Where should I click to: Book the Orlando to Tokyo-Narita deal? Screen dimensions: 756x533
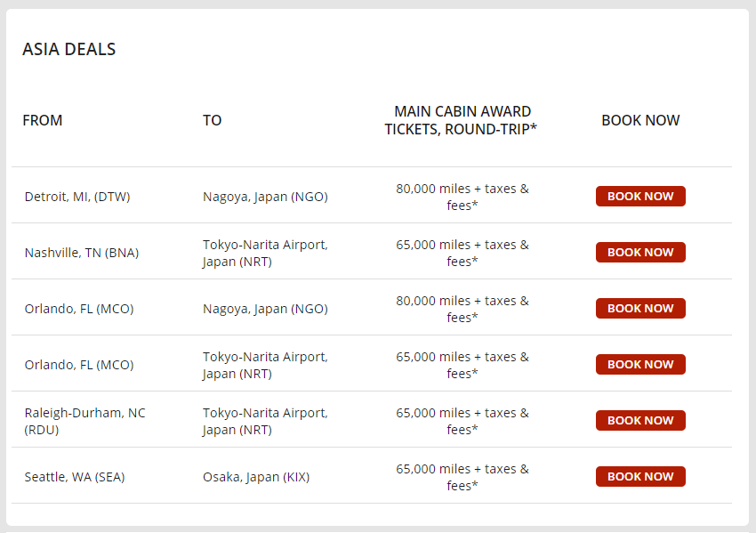pyautogui.click(x=640, y=364)
